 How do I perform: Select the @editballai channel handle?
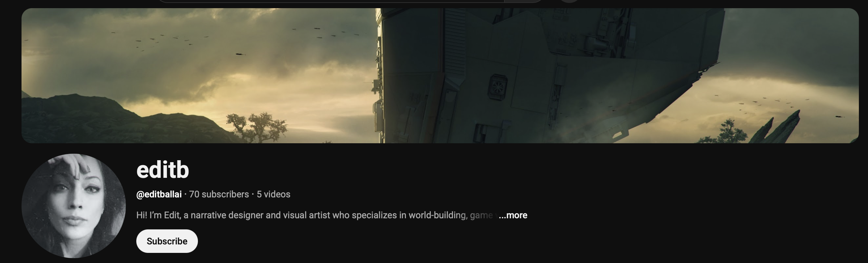pos(159,194)
